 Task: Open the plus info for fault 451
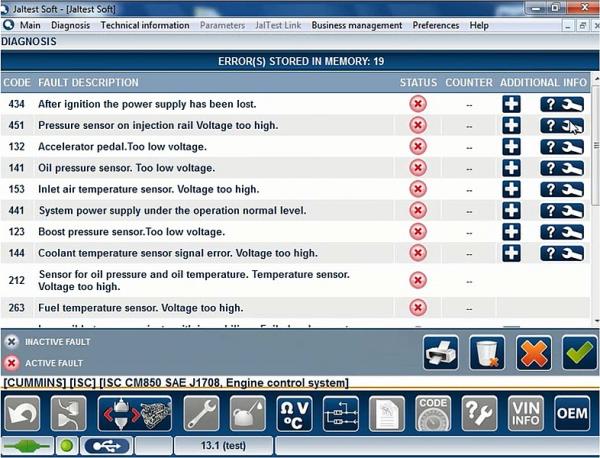coord(511,126)
